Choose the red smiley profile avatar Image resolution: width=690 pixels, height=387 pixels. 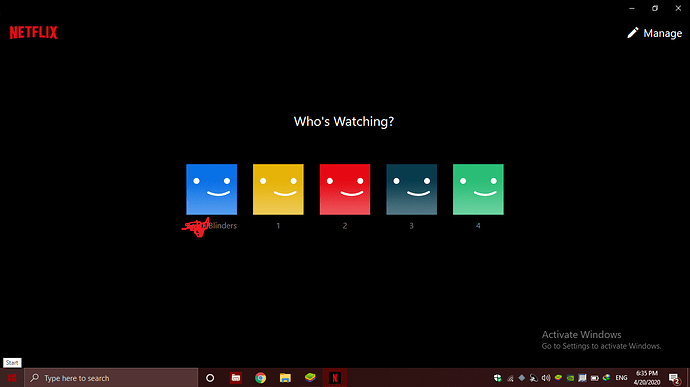click(345, 189)
